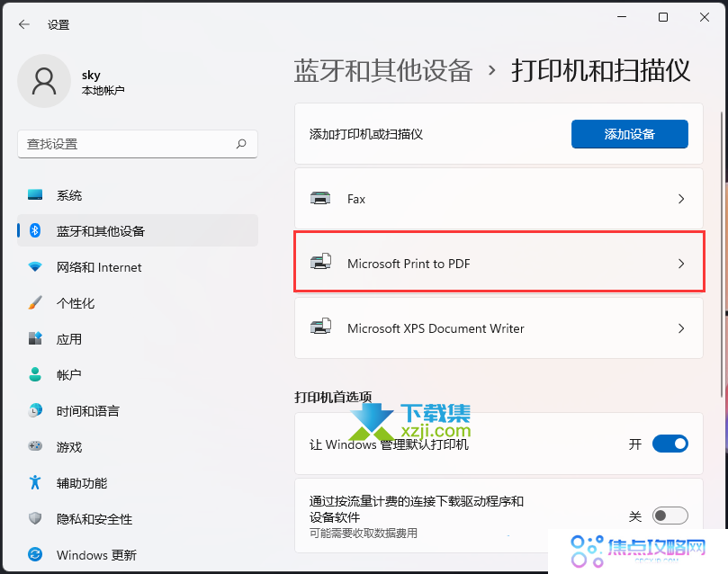Switch to 时间和语言 settings
Screen dimensions: 728x574
pos(34,411)
